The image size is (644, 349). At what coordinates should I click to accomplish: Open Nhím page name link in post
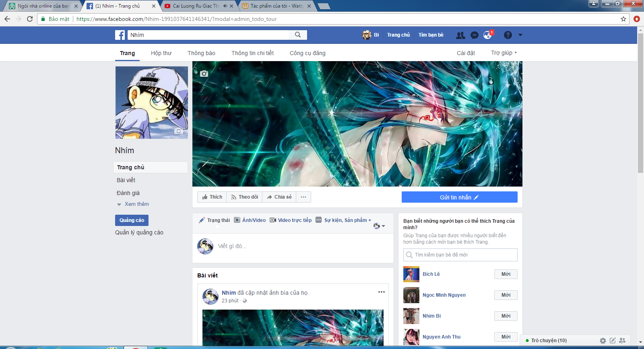click(x=229, y=293)
